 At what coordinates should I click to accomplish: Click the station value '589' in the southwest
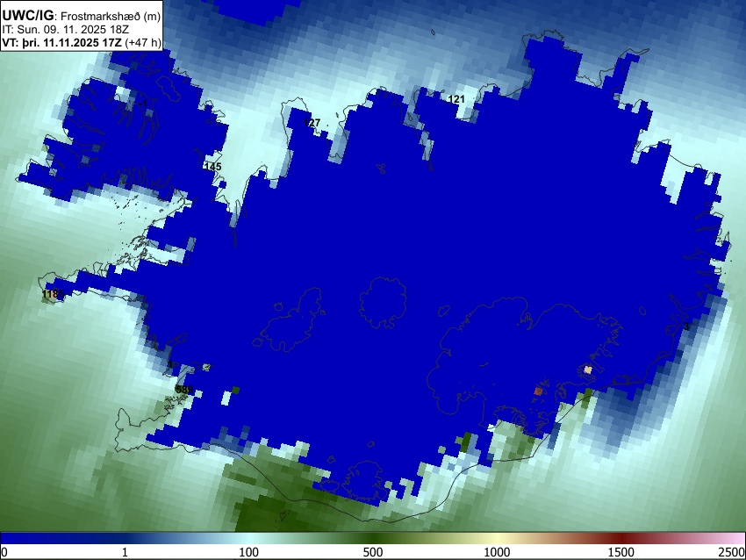(184, 390)
